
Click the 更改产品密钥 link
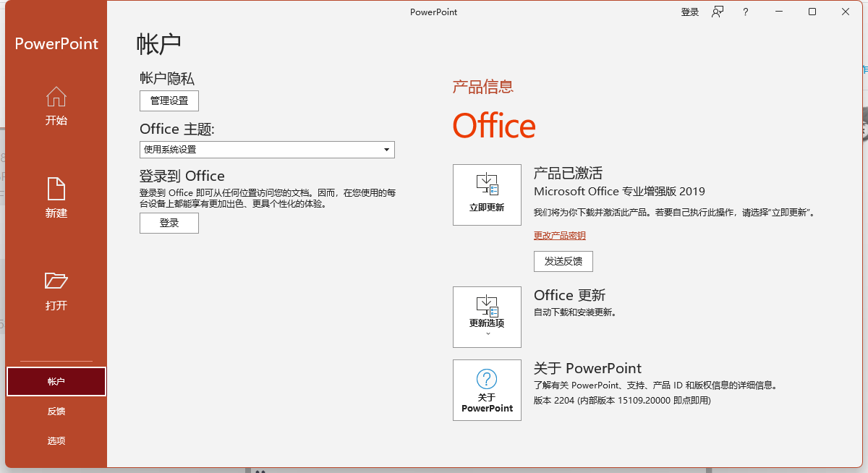coord(559,235)
